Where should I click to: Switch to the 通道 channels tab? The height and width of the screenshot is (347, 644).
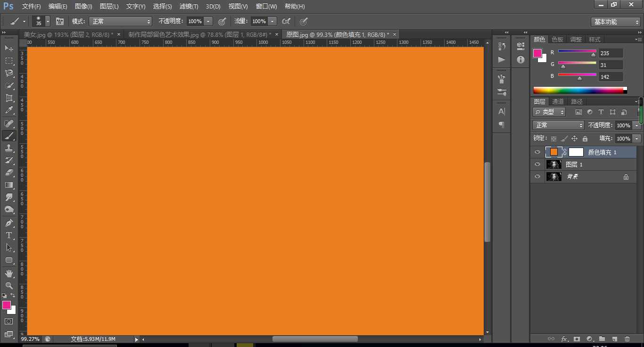coord(558,102)
